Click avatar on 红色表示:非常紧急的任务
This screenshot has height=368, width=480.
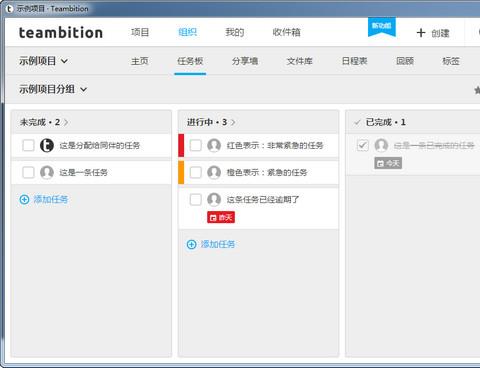click(214, 145)
